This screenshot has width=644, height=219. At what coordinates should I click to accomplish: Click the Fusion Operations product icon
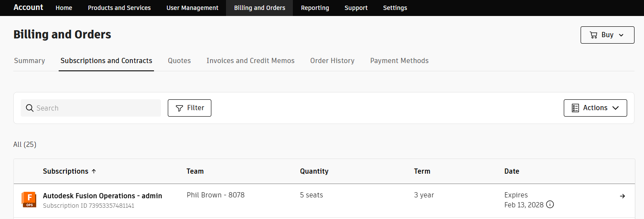click(x=29, y=200)
